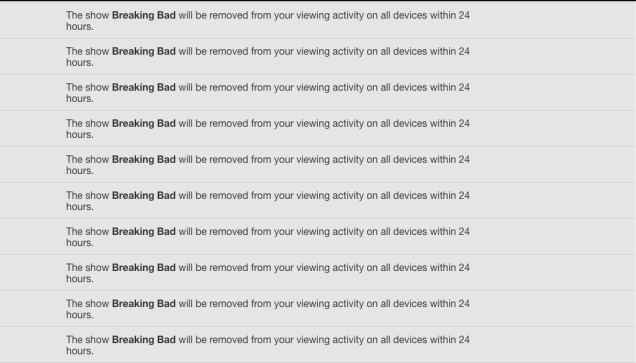Click bold Breaking Bad in eighth row
The width and height of the screenshot is (636, 363).
(144, 268)
